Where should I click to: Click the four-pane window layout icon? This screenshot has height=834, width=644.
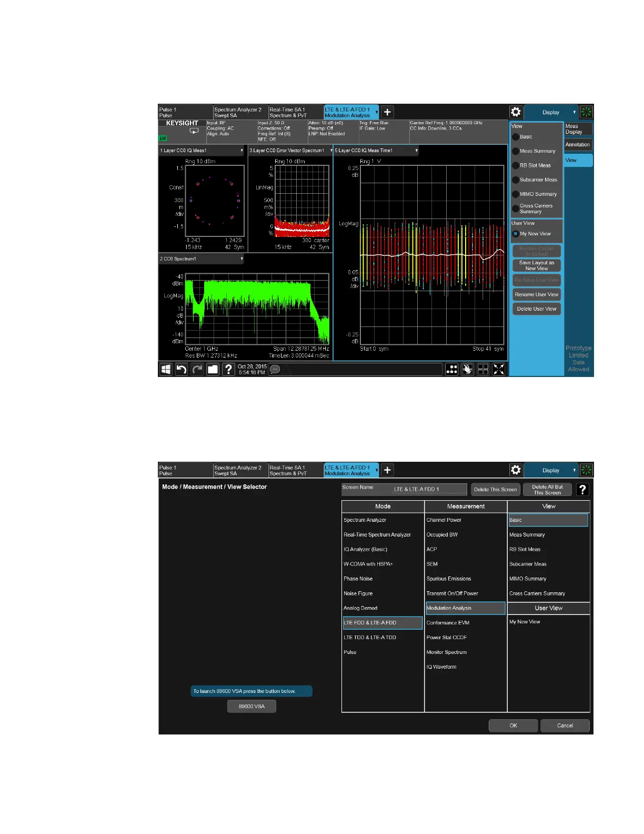point(483,369)
